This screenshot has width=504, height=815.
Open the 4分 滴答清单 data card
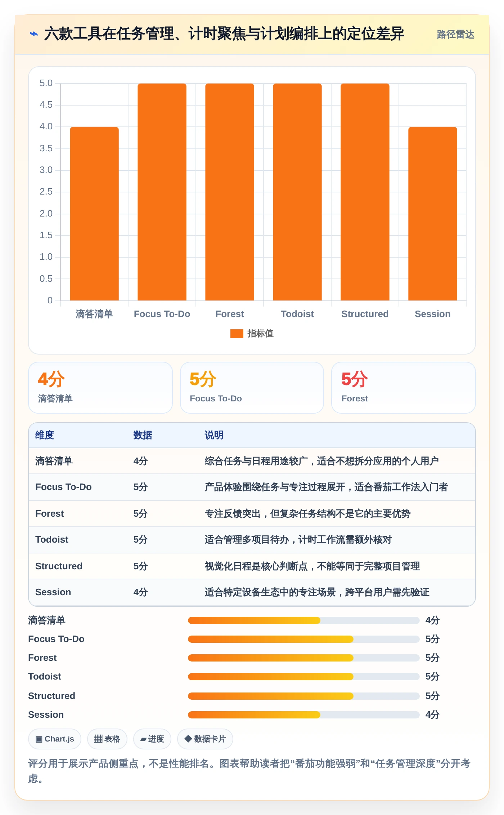[x=100, y=388]
